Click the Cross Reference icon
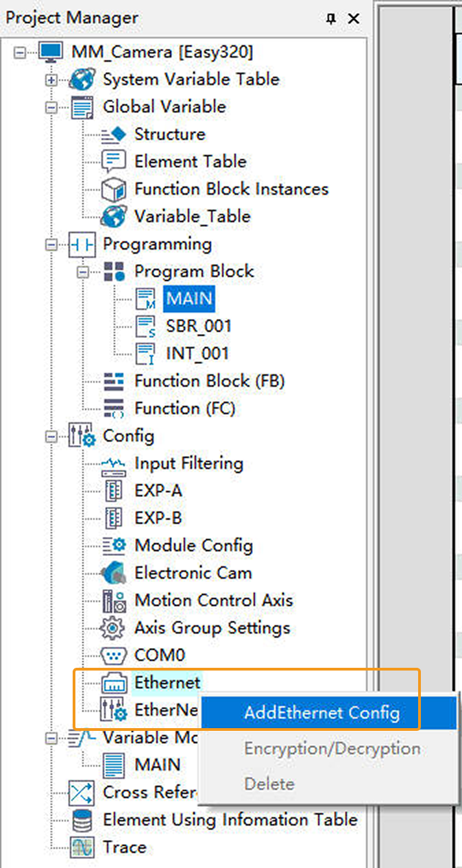Image resolution: width=462 pixels, height=868 pixels. [82, 793]
